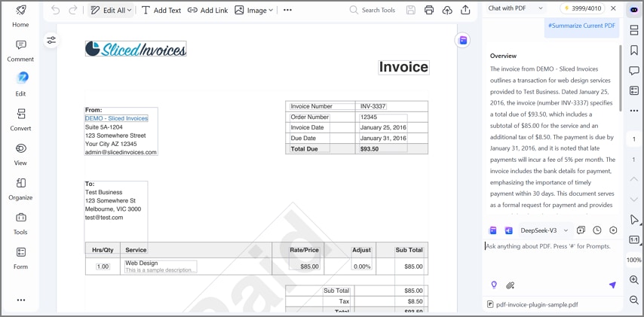
Task: Select the Invoice heading text box
Action: pyautogui.click(x=403, y=67)
